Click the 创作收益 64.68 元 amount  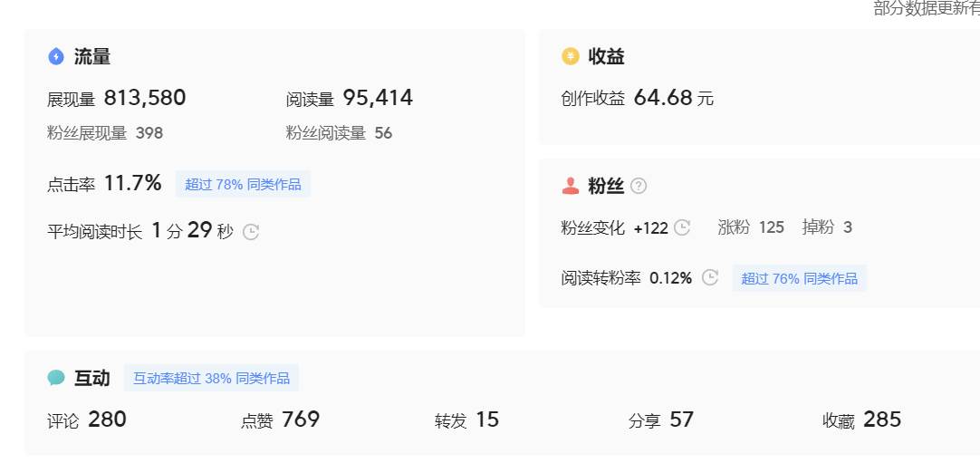663,98
